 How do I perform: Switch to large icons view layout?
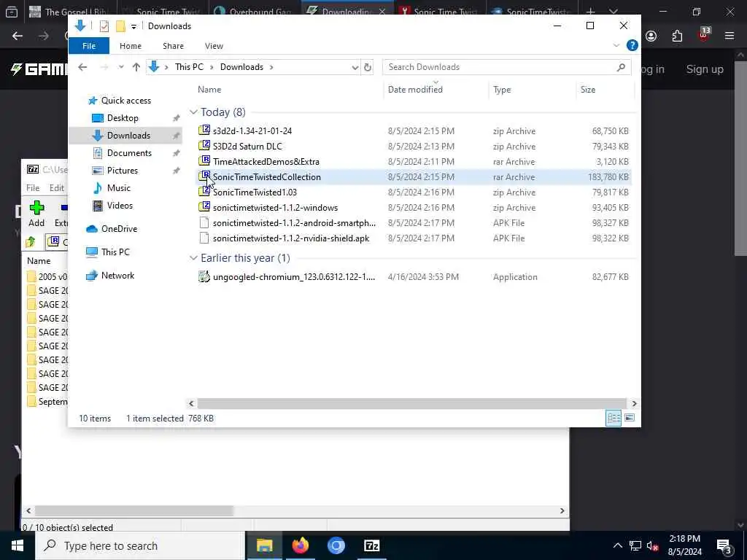click(x=630, y=418)
